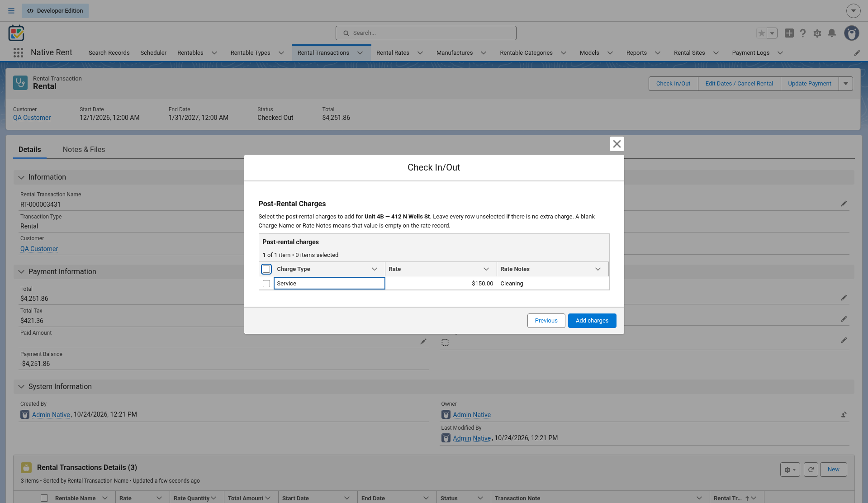Click the hamburger menu icon
The image size is (868, 503).
point(11,11)
